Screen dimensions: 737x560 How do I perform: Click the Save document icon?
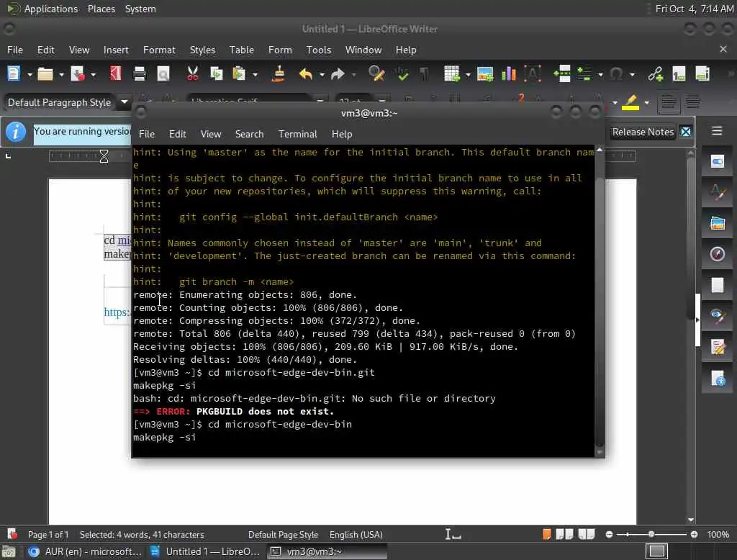(x=77, y=74)
